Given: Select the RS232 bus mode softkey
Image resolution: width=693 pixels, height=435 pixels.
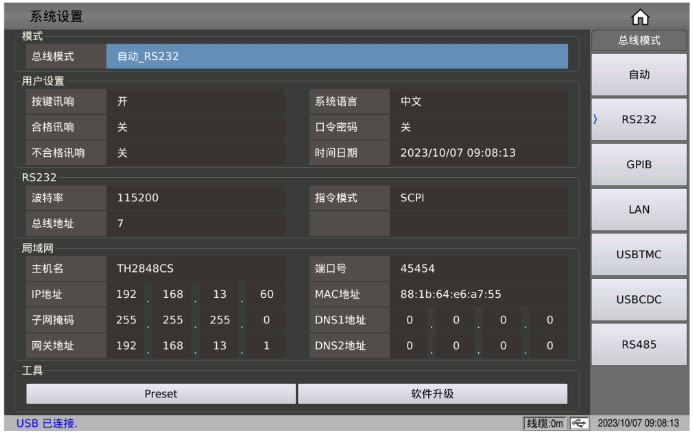Looking at the screenshot, I should point(639,119).
